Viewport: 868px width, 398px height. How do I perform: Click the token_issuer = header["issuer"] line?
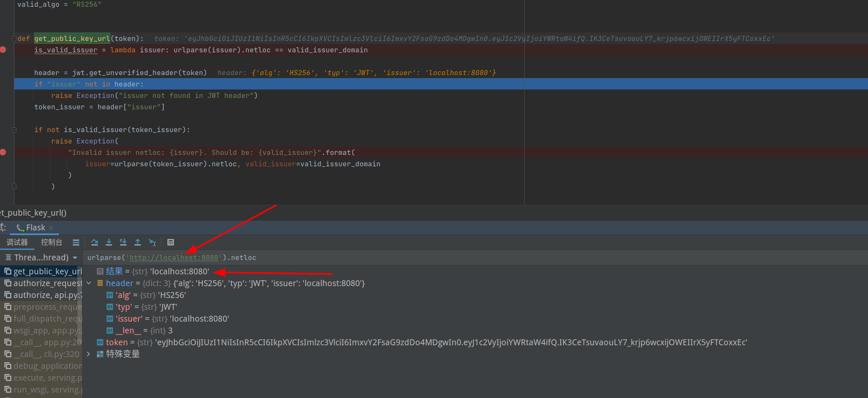(99, 107)
